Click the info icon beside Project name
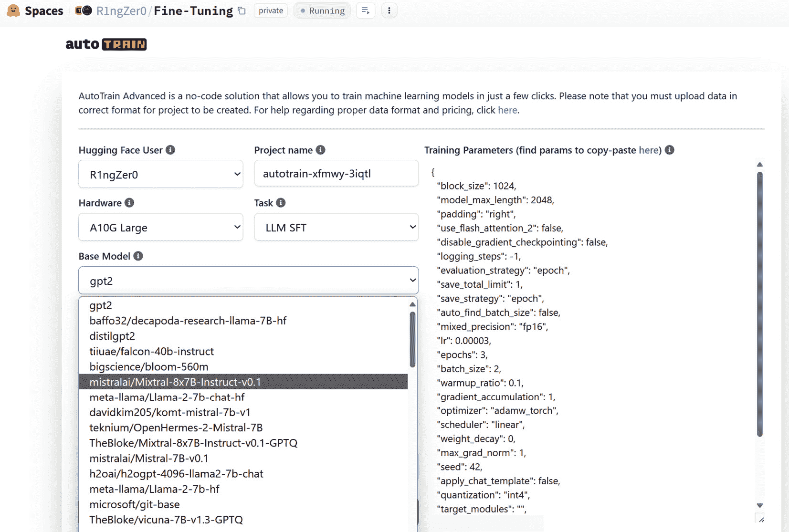Viewport: 789px width, 532px height. (x=321, y=150)
